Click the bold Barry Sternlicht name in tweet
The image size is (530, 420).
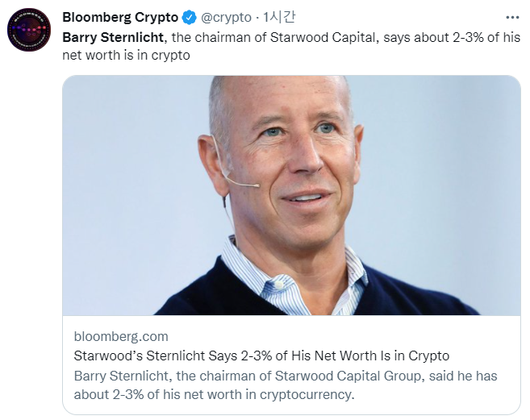114,38
